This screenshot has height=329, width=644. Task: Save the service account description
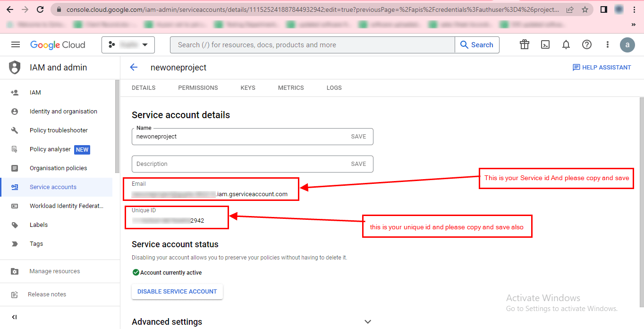tap(358, 164)
